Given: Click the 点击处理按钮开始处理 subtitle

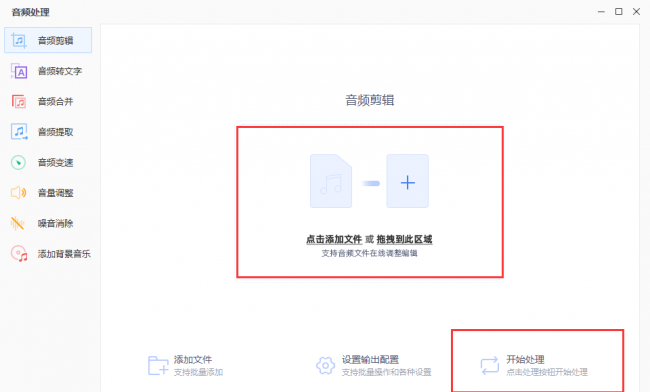Looking at the screenshot, I should (547, 372).
